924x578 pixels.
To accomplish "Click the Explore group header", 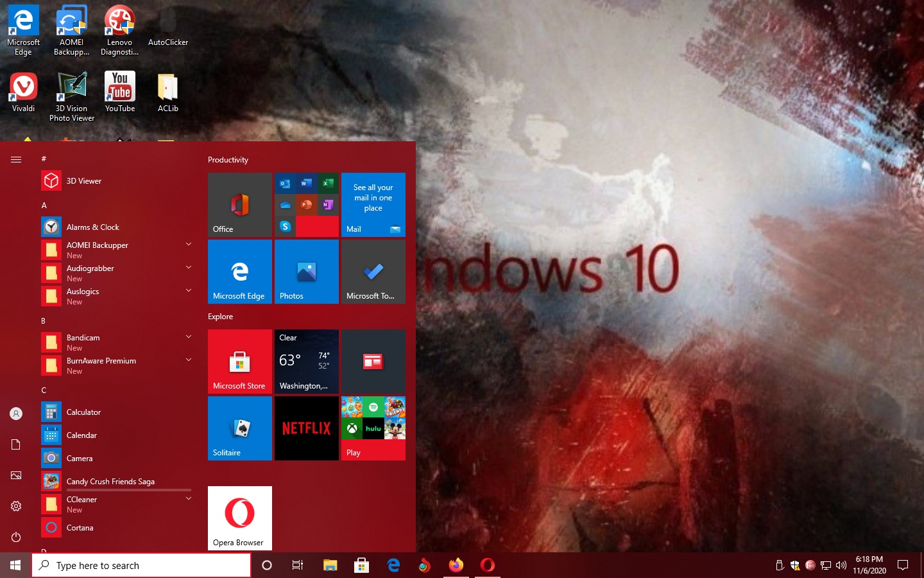I will pyautogui.click(x=220, y=317).
